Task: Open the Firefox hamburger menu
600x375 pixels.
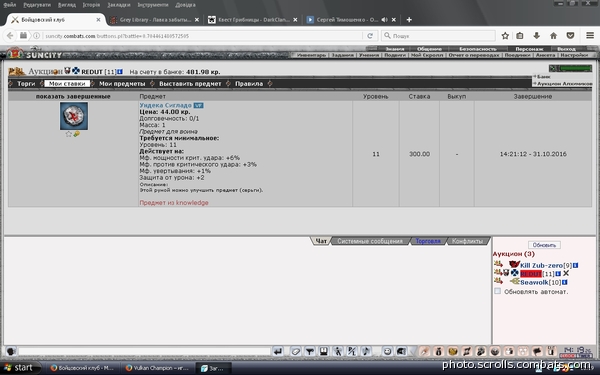Action: point(590,36)
